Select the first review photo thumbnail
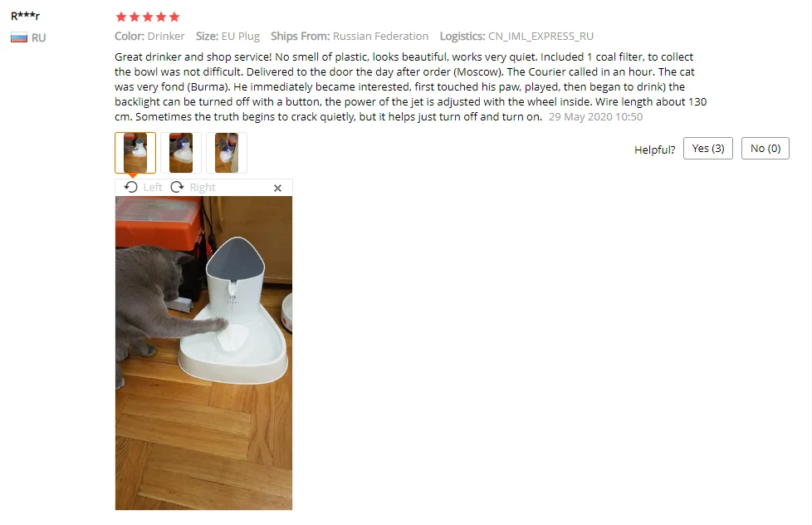812x525 pixels. click(135, 153)
